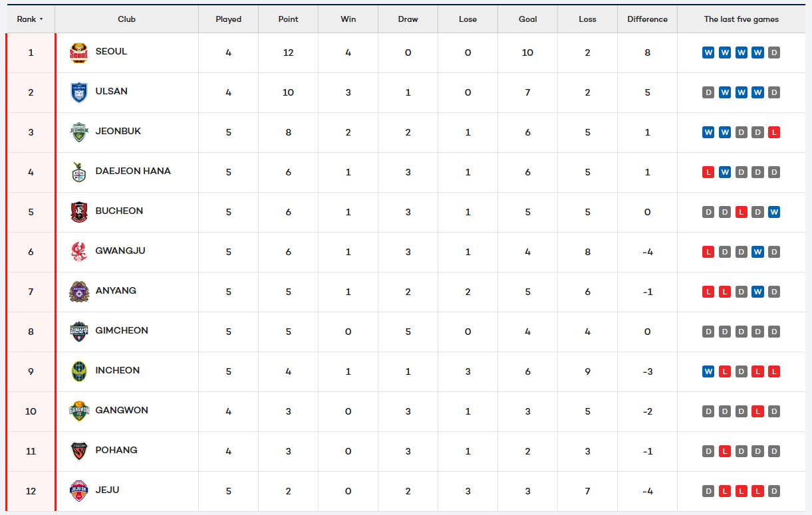Click Seoul's first blue W result badge

pos(708,52)
